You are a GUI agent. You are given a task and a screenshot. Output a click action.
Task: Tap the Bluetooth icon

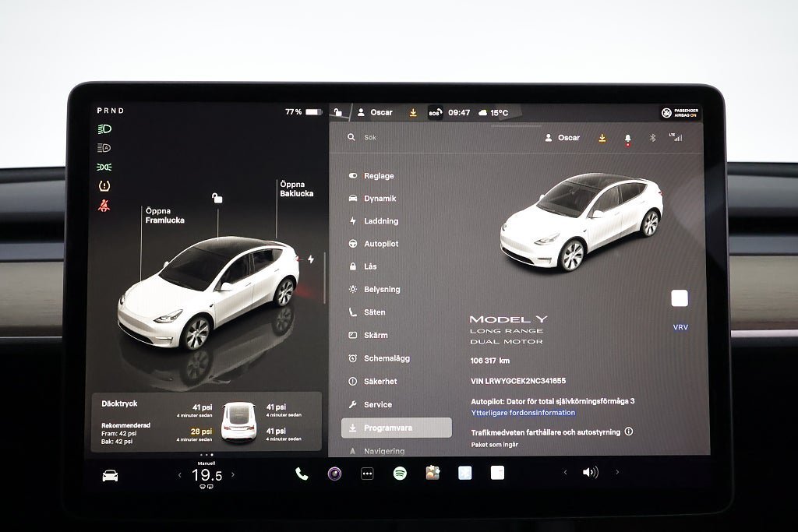(652, 138)
